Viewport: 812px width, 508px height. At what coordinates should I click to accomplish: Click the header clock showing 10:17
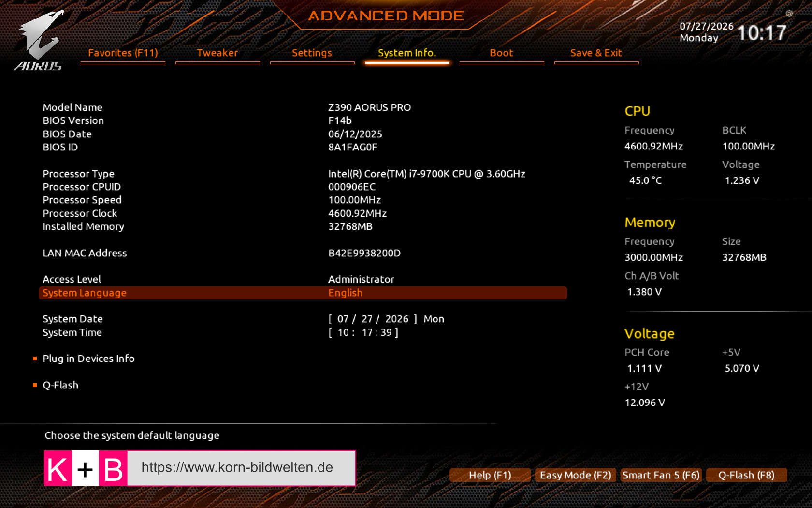tap(762, 33)
